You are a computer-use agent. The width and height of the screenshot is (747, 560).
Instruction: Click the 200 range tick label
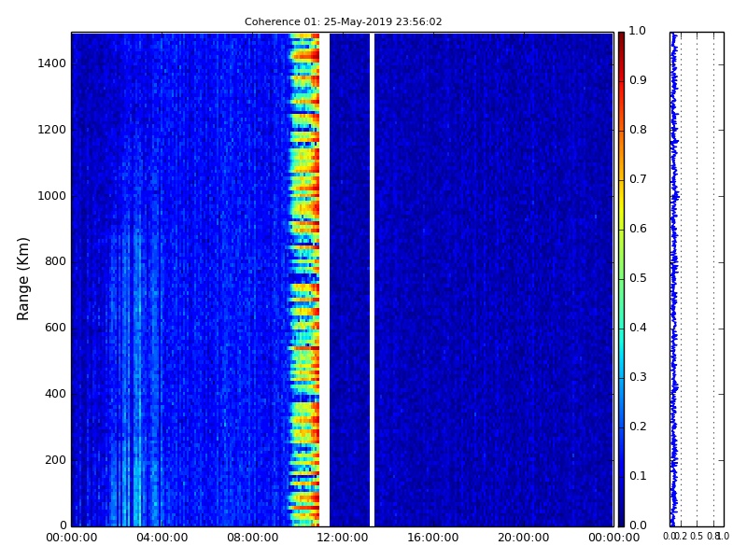(x=55, y=460)
